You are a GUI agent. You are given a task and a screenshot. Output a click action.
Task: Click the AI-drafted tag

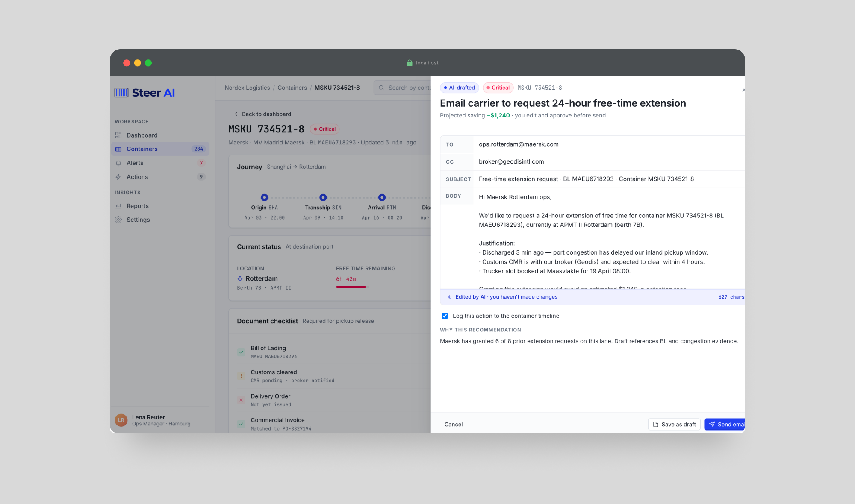pos(459,88)
